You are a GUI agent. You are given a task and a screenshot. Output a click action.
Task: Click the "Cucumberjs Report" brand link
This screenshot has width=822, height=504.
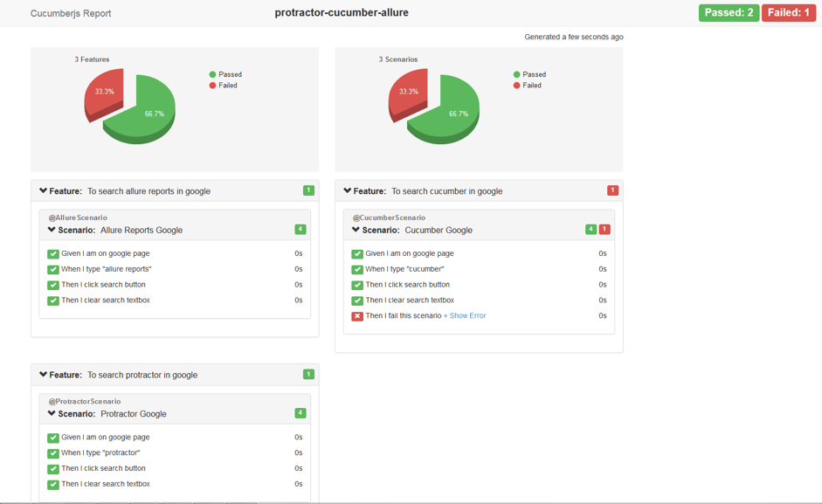[71, 13]
